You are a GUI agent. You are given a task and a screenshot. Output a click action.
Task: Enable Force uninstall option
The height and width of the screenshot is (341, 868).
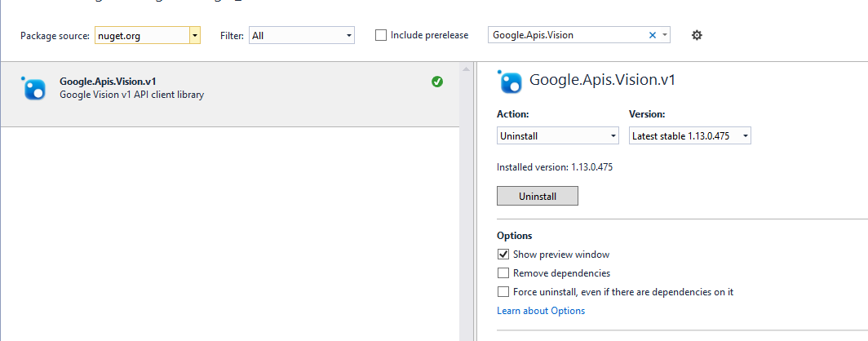click(503, 292)
